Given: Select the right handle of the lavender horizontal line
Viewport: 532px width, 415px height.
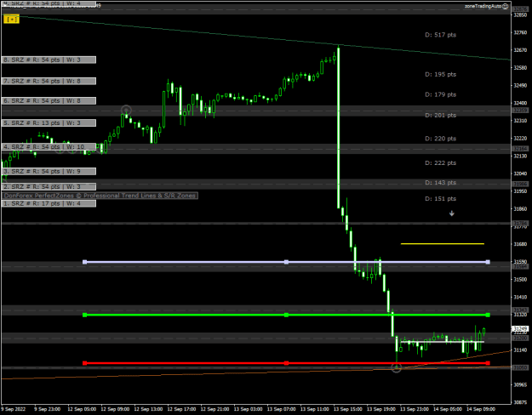Looking at the screenshot, I should click(x=488, y=262).
